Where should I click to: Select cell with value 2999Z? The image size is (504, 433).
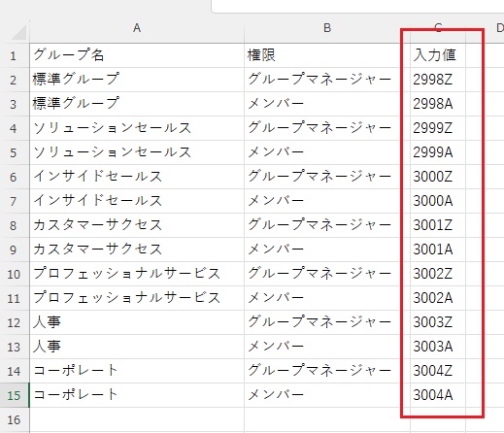pos(438,128)
